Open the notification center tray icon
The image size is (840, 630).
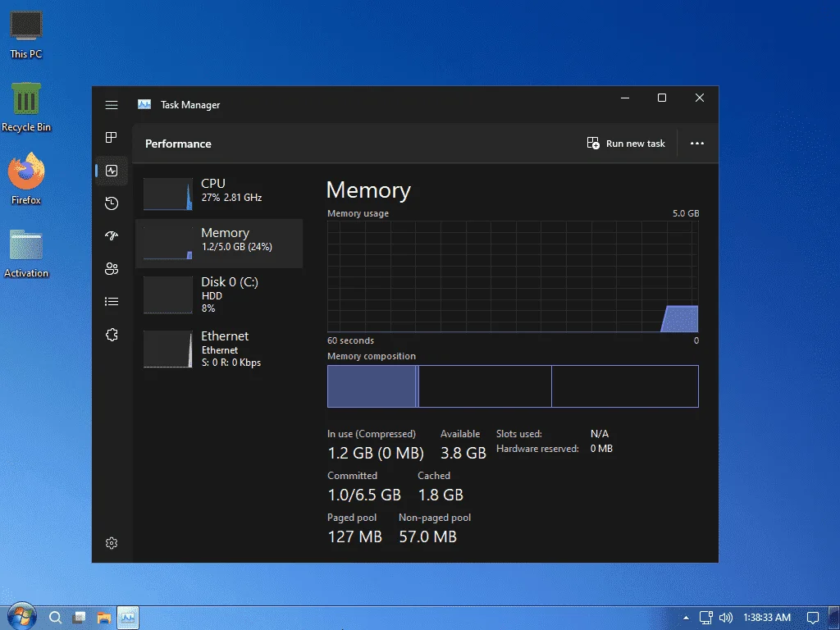pyautogui.click(x=813, y=618)
